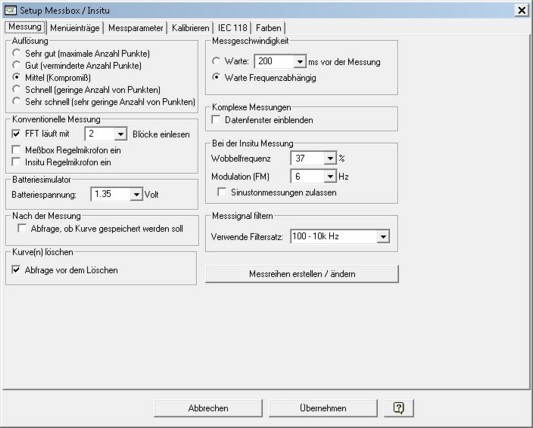Toggle 'FFT läuft mit' checkbox
The height and width of the screenshot is (428, 533).
coord(16,134)
